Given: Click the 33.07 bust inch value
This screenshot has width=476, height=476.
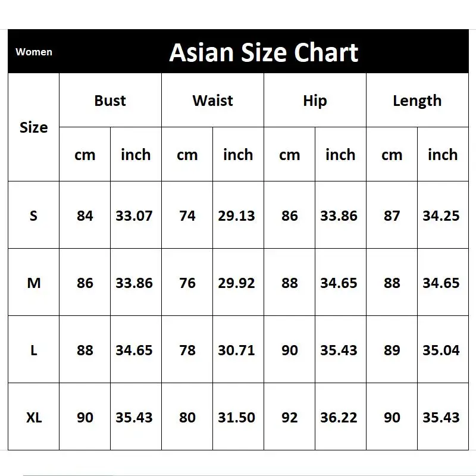Looking at the screenshot, I should 134,215.
